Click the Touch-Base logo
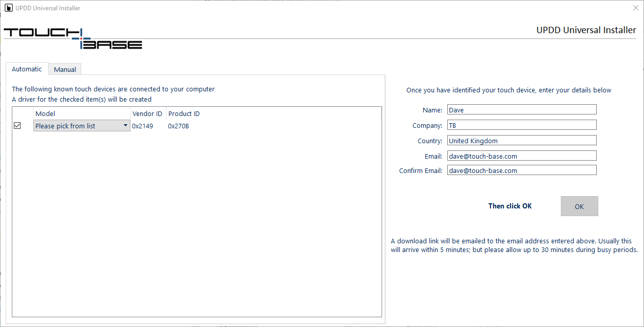Image resolution: width=644 pixels, height=327 pixels. [73, 39]
